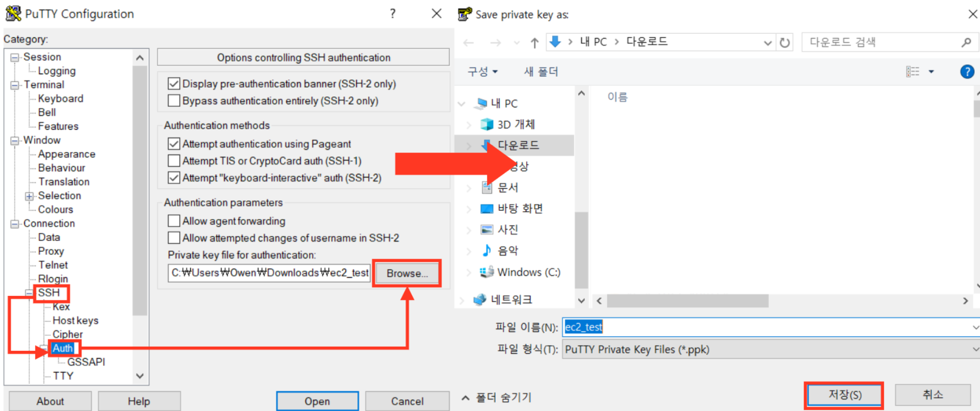Select GSSAPI category
980x411 pixels.
pos(86,362)
